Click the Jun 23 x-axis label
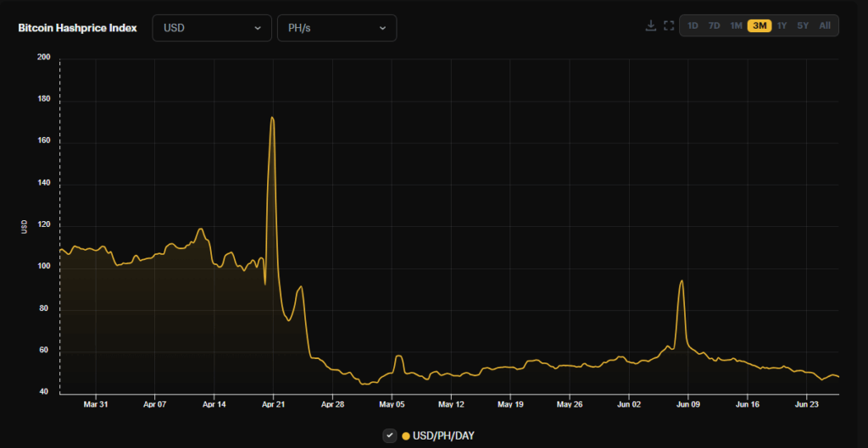This screenshot has height=448, width=868. tap(807, 404)
